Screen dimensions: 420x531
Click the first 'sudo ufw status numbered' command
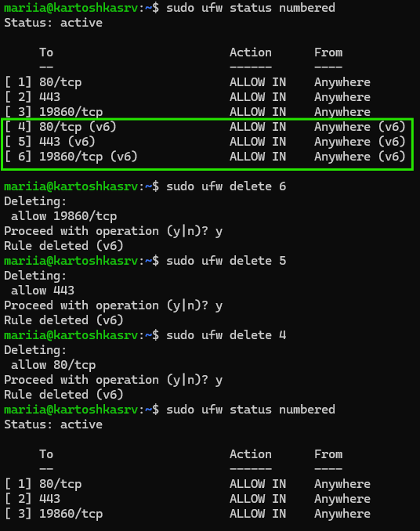point(250,8)
